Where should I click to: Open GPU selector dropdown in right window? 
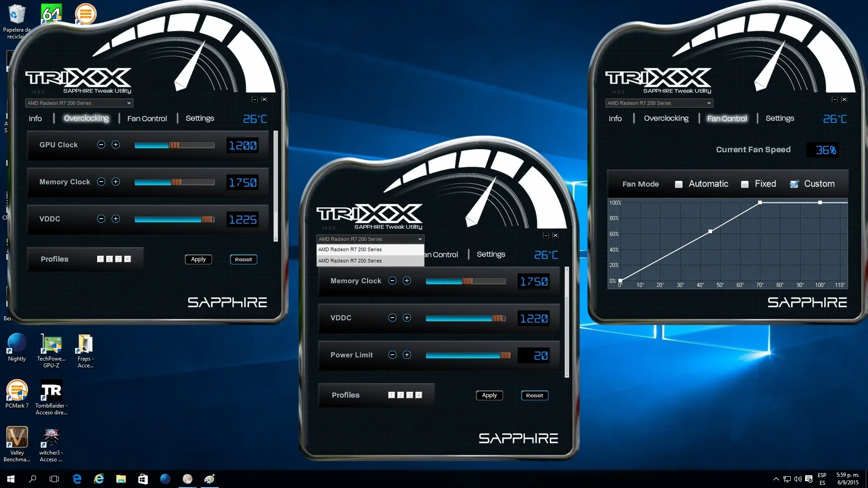coord(659,103)
